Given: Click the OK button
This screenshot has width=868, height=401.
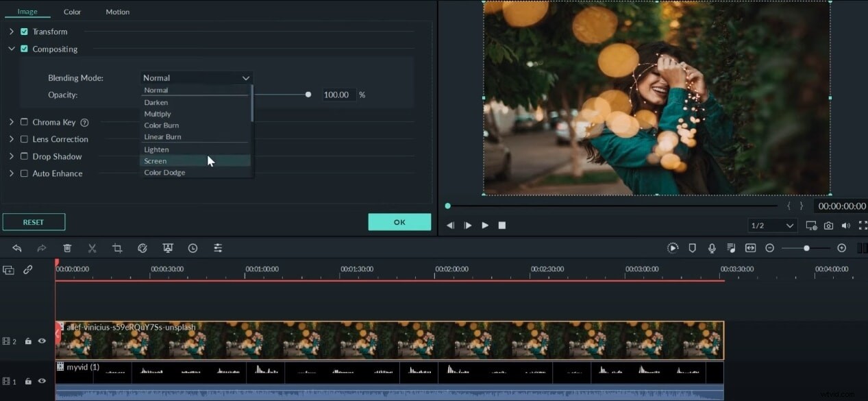Looking at the screenshot, I should (399, 222).
